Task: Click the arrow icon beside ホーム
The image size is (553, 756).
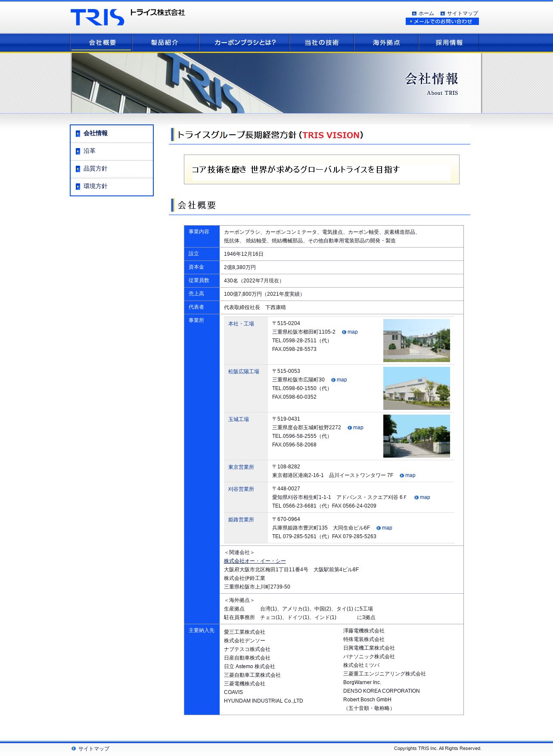Action: point(414,14)
